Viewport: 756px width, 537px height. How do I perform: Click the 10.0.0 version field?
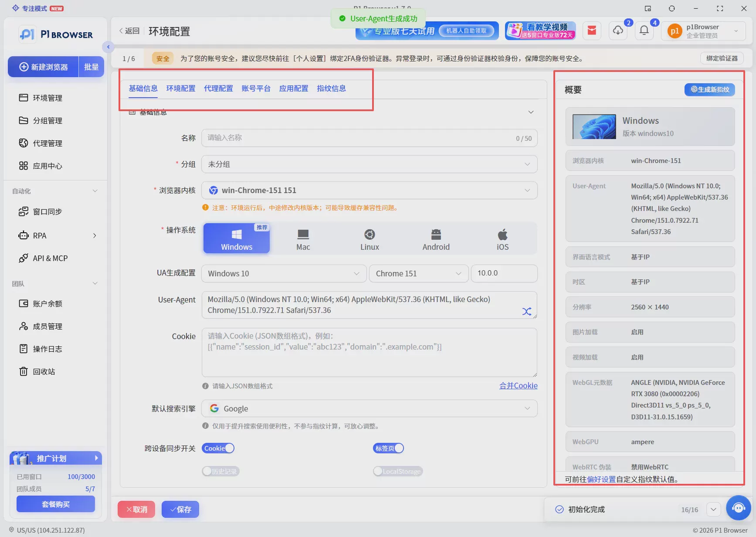click(x=504, y=273)
